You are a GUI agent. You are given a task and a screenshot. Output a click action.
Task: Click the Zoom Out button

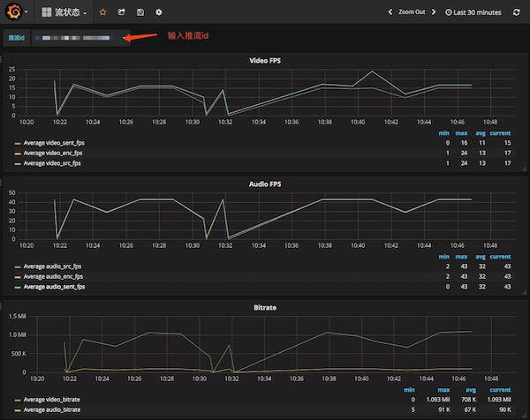click(412, 11)
